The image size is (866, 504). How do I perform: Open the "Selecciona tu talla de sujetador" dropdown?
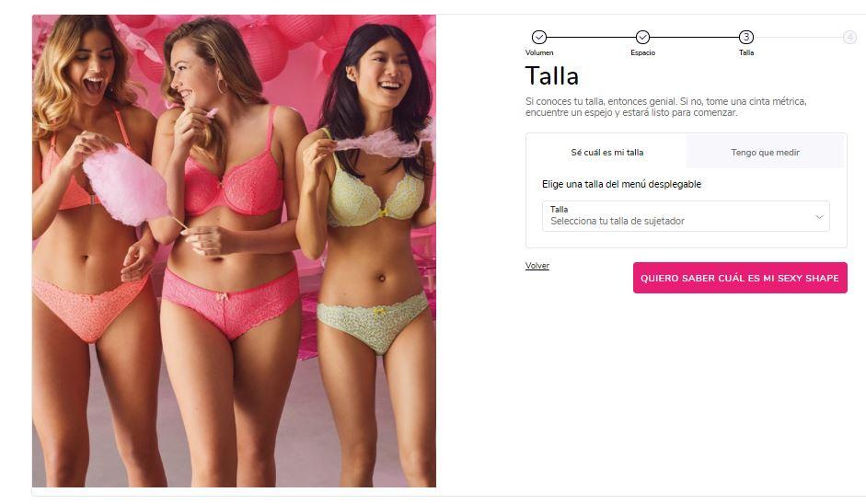pos(686,216)
